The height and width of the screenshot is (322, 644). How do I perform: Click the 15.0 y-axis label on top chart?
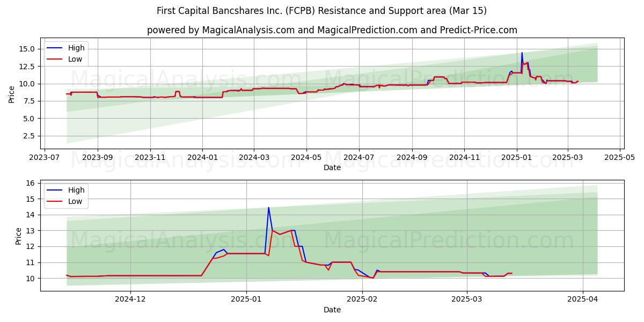pos(28,49)
